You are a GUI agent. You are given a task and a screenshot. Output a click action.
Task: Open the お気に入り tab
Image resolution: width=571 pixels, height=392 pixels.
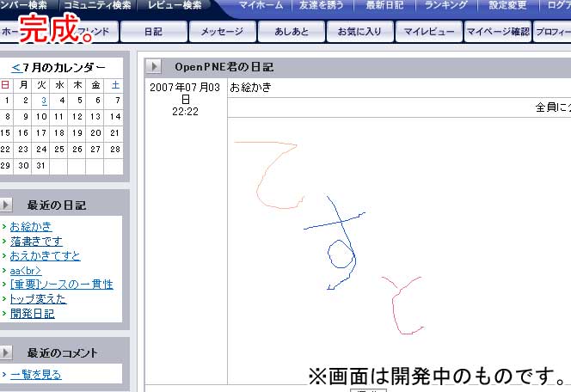click(x=359, y=33)
